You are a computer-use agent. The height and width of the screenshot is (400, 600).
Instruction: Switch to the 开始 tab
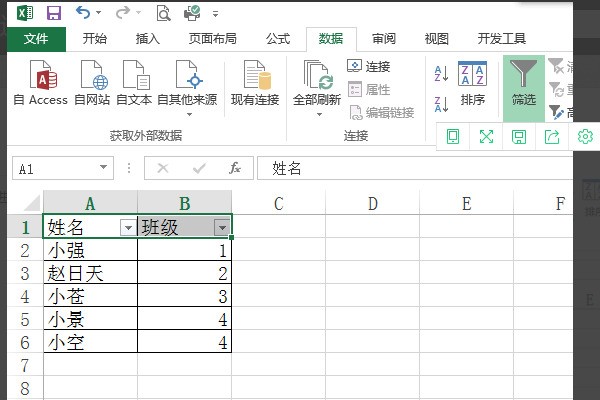(95, 39)
